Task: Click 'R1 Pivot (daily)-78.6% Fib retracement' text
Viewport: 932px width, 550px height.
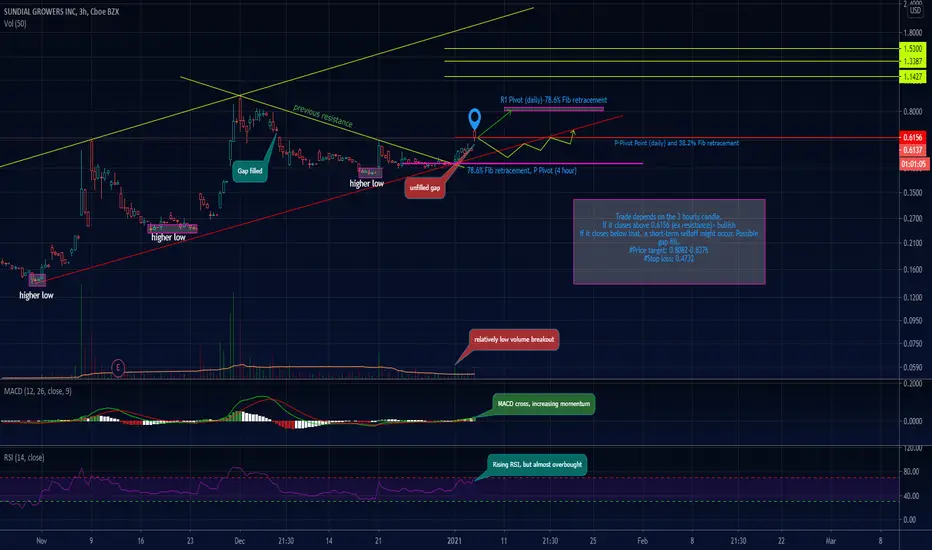Action: (x=553, y=100)
